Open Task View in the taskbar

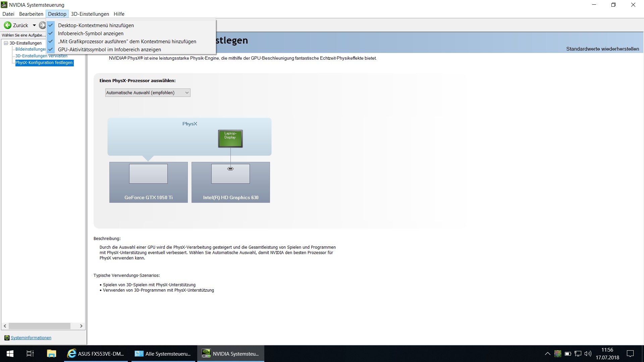pyautogui.click(x=30, y=354)
